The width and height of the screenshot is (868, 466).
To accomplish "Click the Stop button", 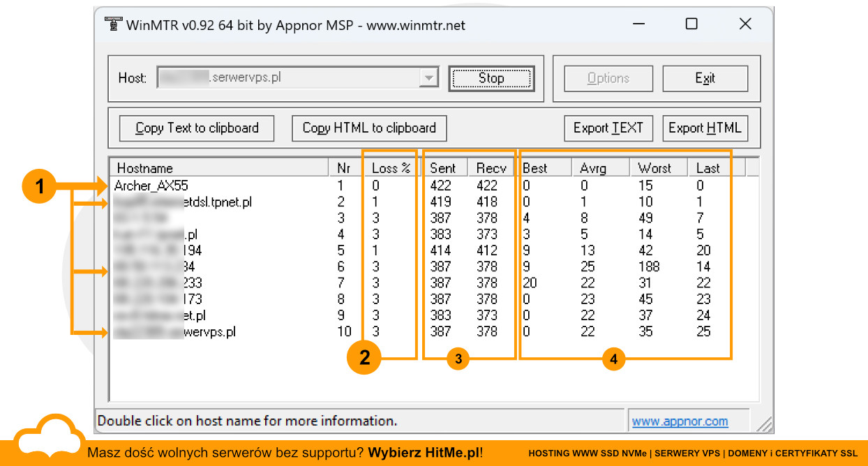I will (491, 78).
